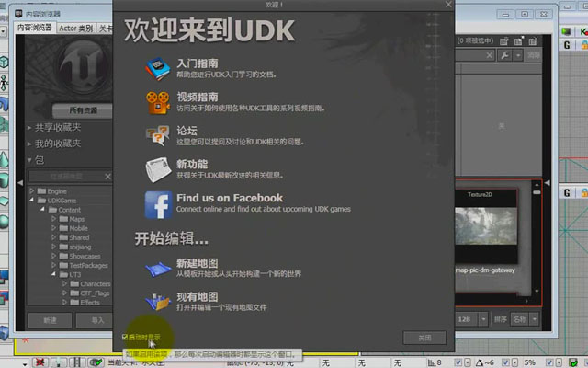
Task: Click the 论坛 question bubbles icon
Action: point(158,136)
